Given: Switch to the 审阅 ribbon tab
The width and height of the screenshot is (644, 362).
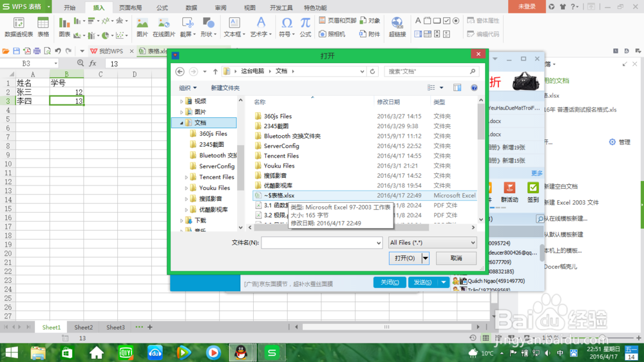Looking at the screenshot, I should [220, 7].
